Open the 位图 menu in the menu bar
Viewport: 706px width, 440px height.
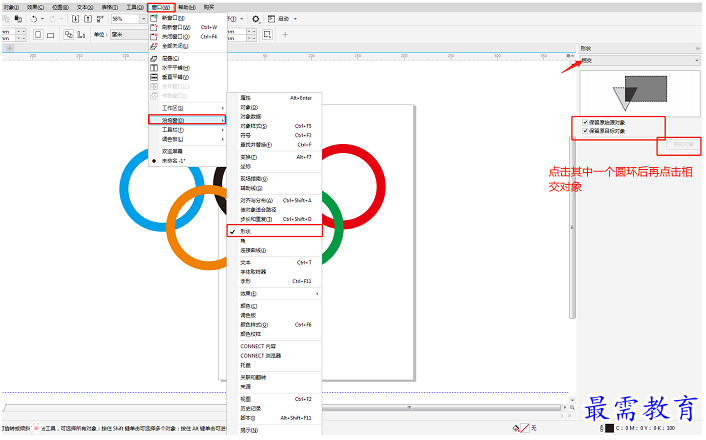[x=60, y=7]
